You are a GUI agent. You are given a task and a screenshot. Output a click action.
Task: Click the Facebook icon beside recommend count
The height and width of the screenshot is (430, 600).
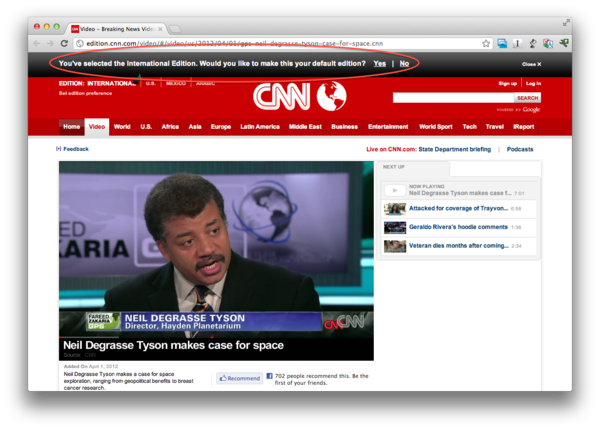269,376
